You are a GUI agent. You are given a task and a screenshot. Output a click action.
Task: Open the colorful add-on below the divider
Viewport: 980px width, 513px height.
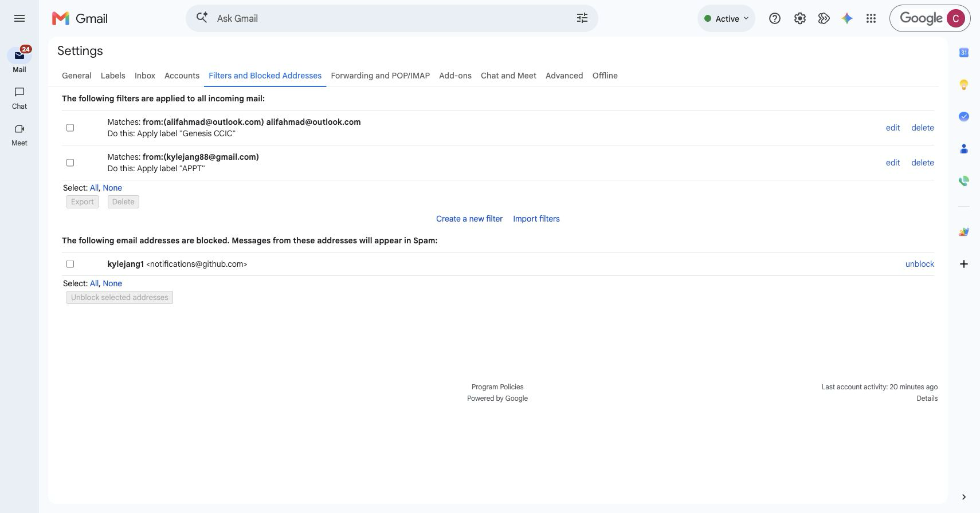pos(964,232)
